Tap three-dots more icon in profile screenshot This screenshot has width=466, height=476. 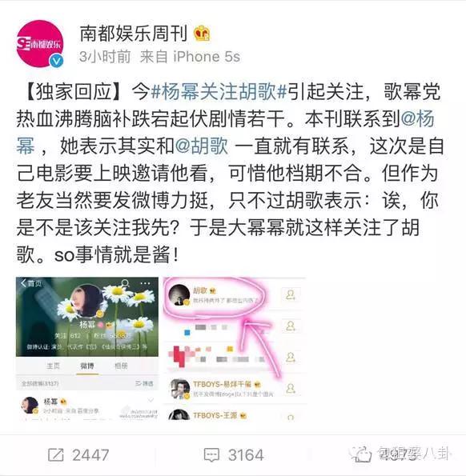click(145, 283)
